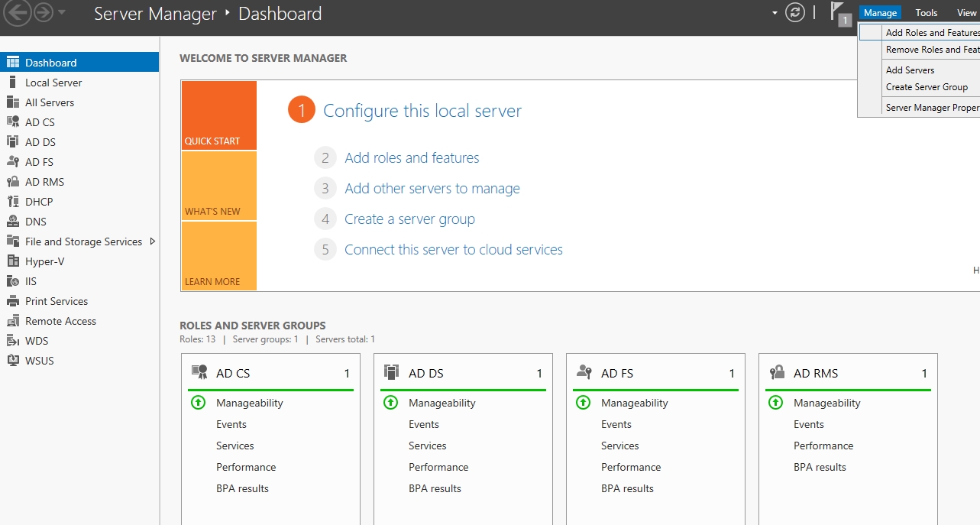
Task: Open Server Manager Properties menu entry
Action: tap(920, 108)
